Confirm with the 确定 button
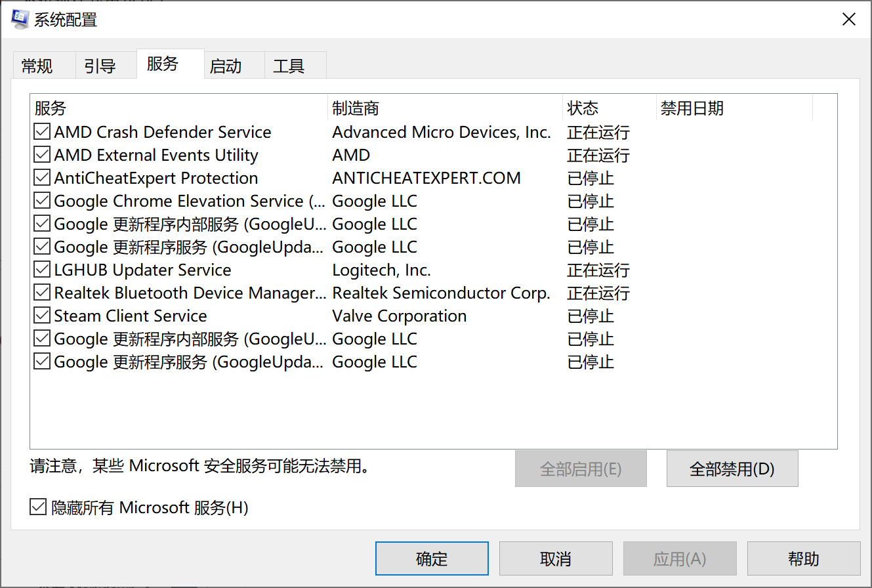 [432, 558]
